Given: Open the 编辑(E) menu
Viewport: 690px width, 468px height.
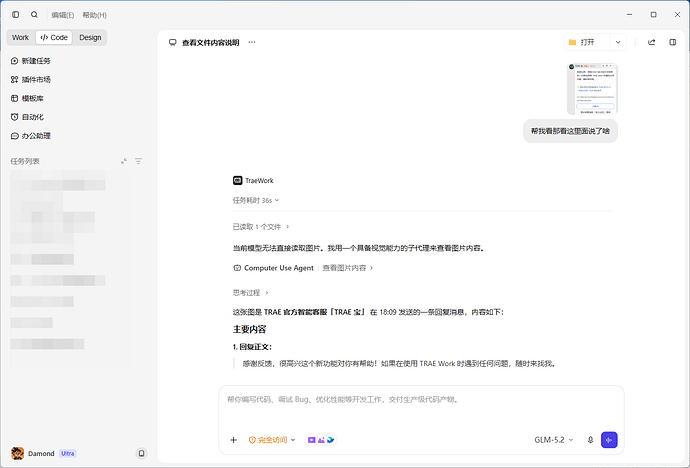Looking at the screenshot, I should pos(62,15).
